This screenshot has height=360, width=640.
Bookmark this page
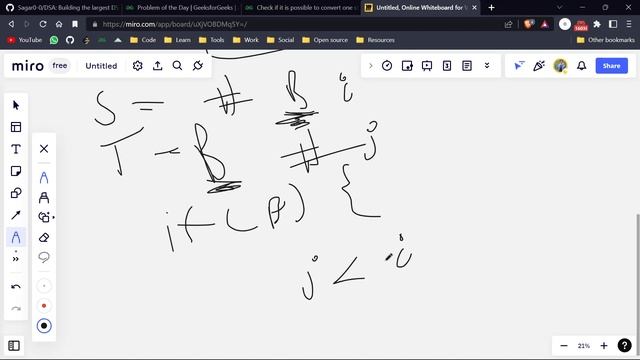pos(75,24)
